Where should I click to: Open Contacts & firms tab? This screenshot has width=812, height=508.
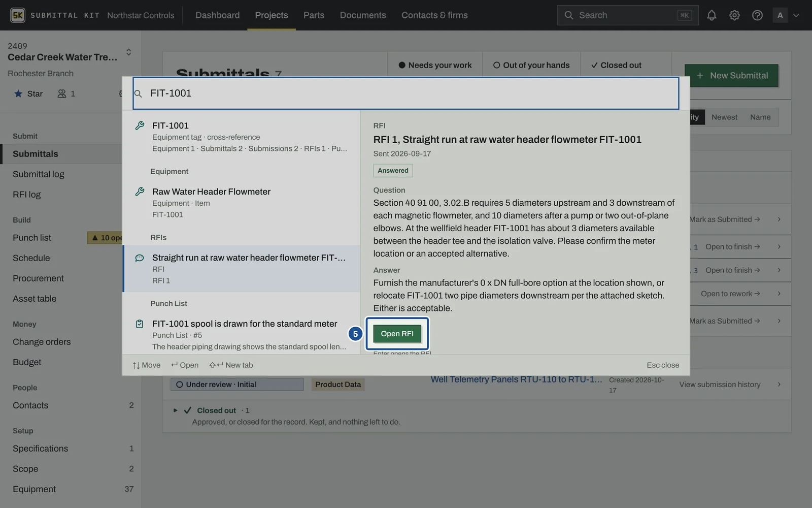click(434, 15)
